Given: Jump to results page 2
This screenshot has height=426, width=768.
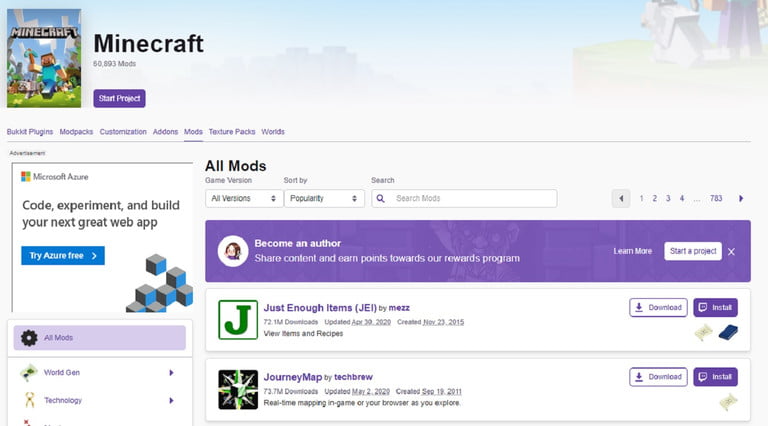Looking at the screenshot, I should [x=654, y=198].
